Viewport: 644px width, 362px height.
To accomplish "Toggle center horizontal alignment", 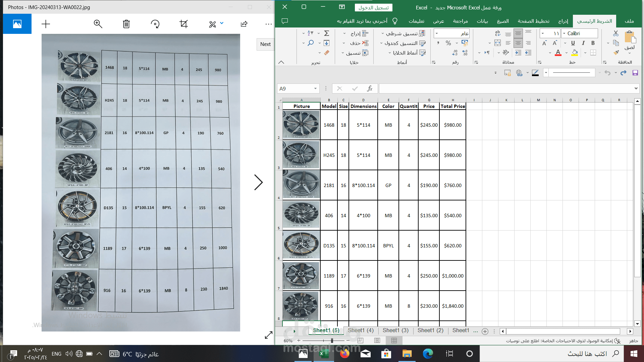I will (x=518, y=43).
